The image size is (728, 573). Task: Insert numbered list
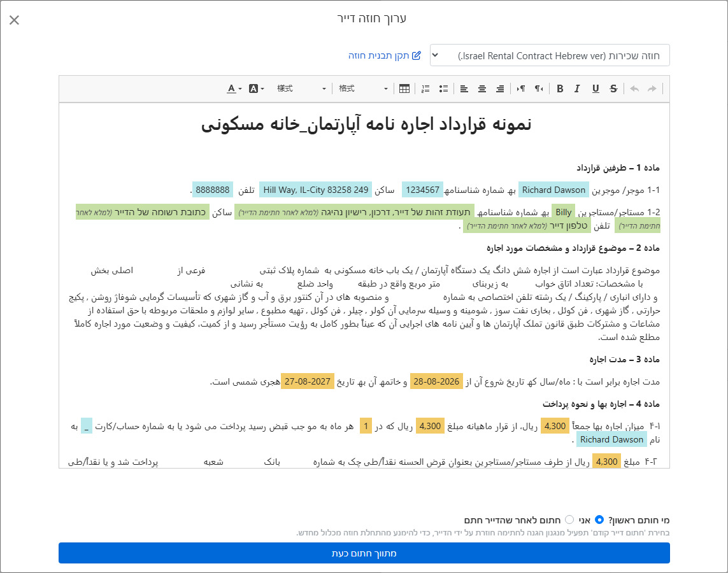[425, 88]
